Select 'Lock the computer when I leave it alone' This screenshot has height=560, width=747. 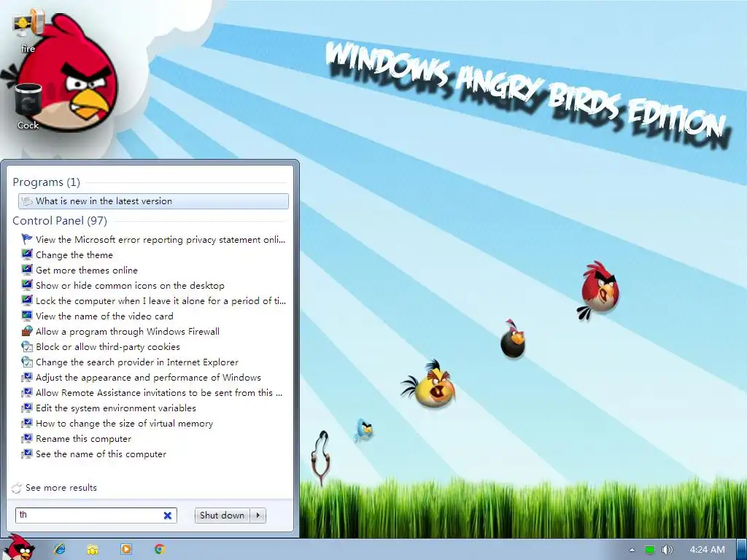(153, 301)
